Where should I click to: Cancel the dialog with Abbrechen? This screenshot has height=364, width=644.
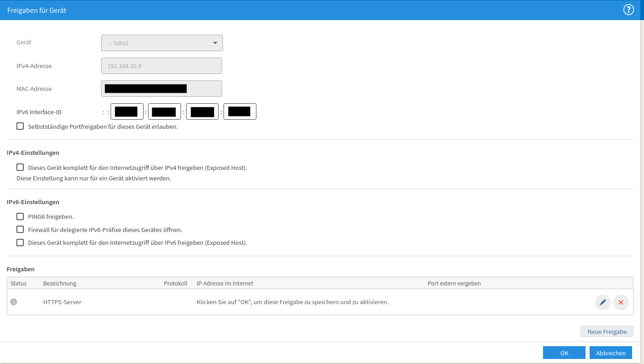pyautogui.click(x=611, y=353)
